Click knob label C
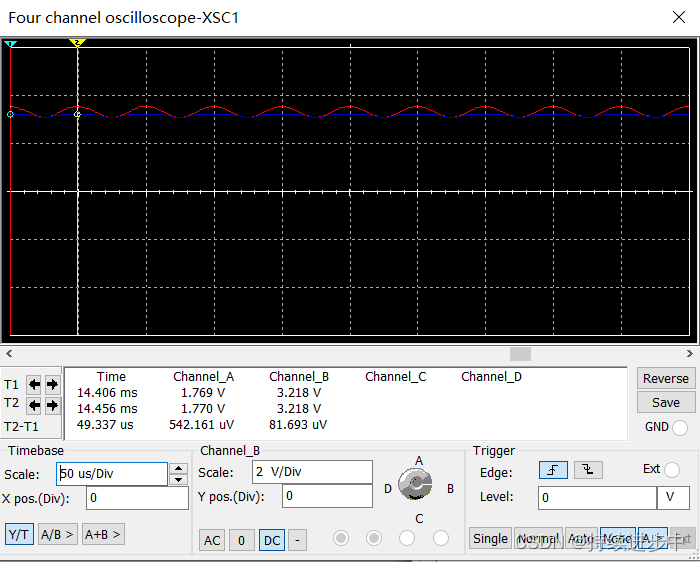 (419, 519)
